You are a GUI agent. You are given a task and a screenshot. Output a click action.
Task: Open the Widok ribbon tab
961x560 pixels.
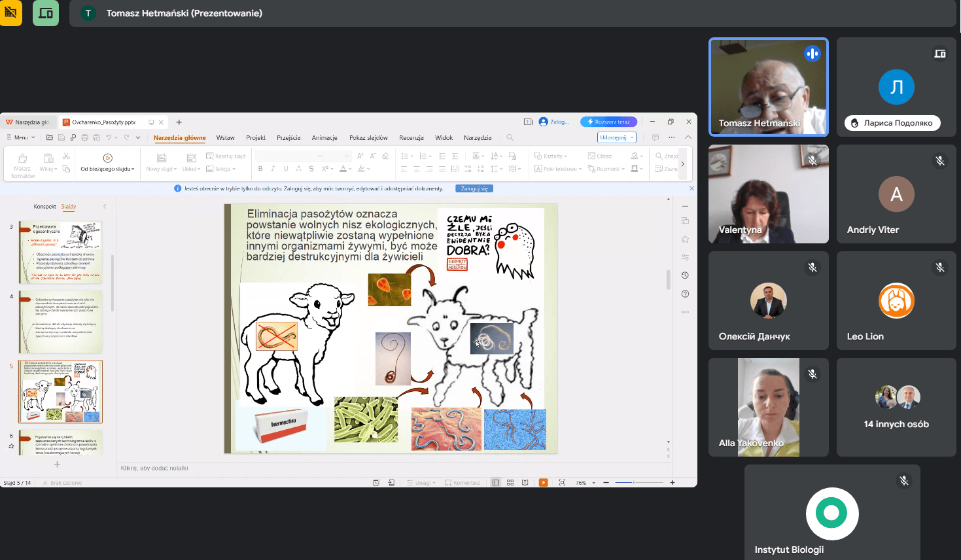[444, 137]
